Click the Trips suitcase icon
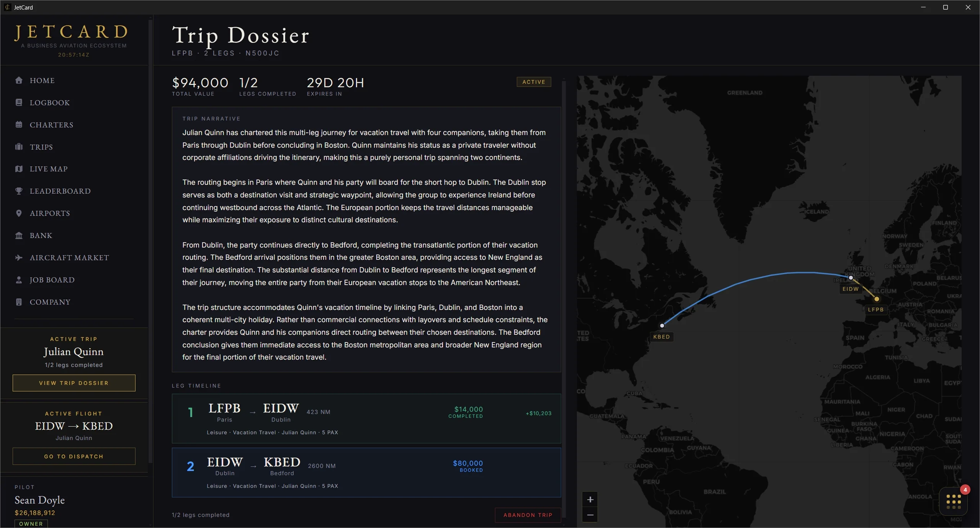This screenshot has height=528, width=980. click(19, 147)
